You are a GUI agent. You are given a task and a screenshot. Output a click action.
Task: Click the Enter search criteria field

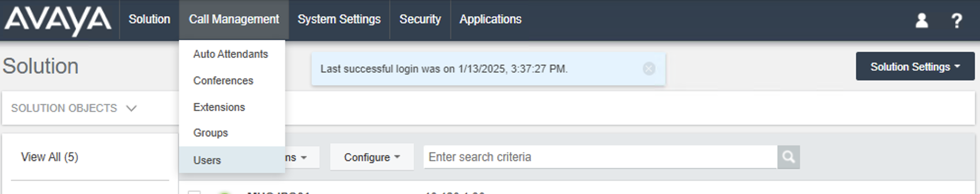(600, 157)
